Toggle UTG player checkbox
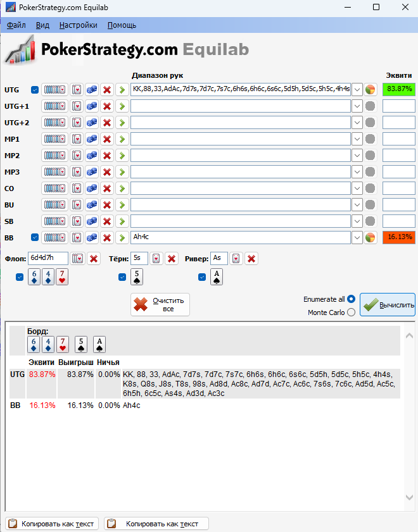This screenshot has width=418, height=532. click(35, 90)
